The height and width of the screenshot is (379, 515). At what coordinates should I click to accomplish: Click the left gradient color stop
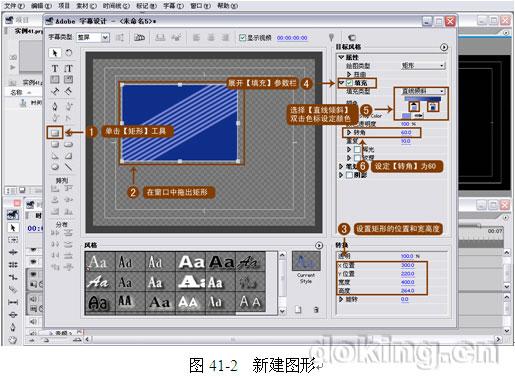tap(414, 106)
